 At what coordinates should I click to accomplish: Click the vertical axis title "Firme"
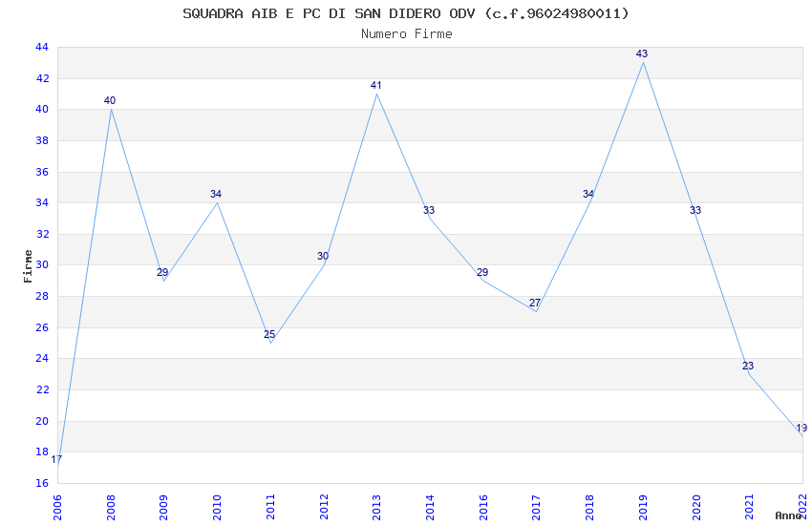point(28,266)
